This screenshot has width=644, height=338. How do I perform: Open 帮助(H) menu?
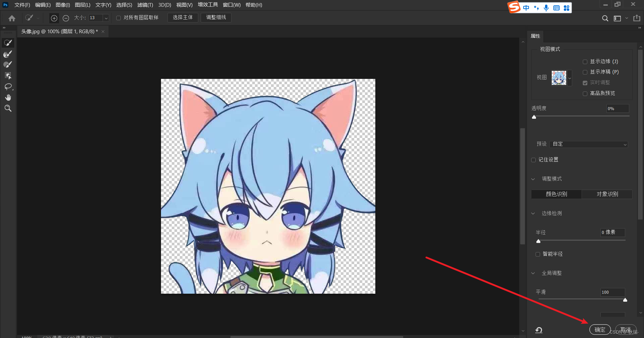(254, 5)
